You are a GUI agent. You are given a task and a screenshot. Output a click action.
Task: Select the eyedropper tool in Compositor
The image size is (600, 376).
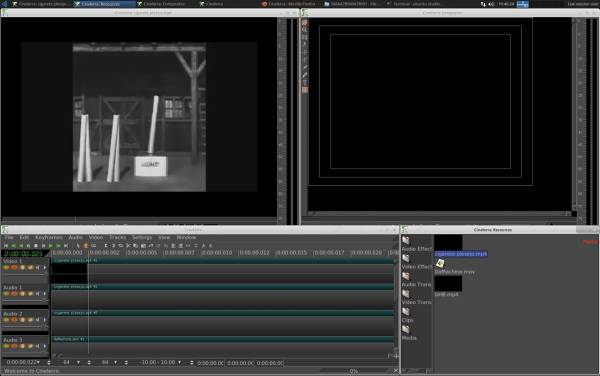click(x=305, y=75)
